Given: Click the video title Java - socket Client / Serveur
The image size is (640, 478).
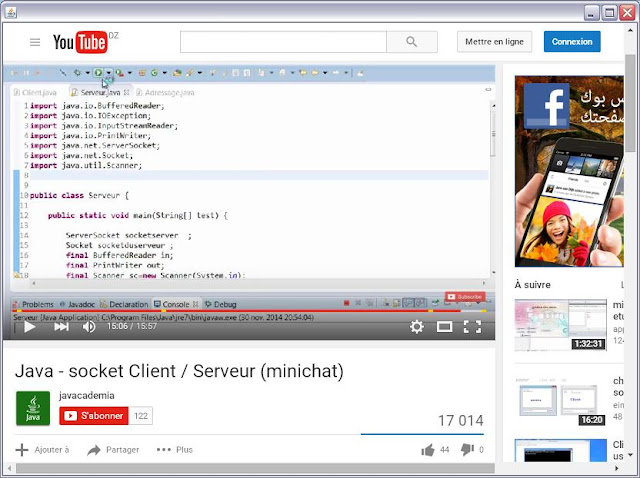Looking at the screenshot, I should (179, 371).
